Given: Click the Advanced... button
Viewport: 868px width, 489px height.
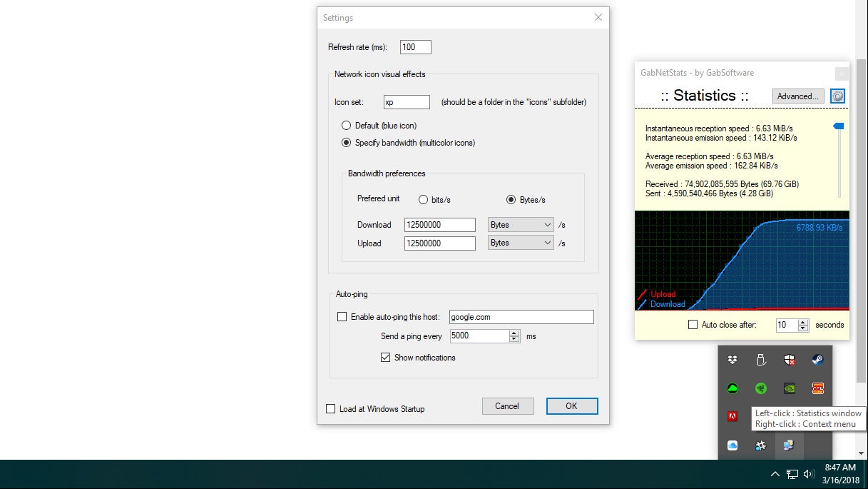Looking at the screenshot, I should pyautogui.click(x=798, y=96).
